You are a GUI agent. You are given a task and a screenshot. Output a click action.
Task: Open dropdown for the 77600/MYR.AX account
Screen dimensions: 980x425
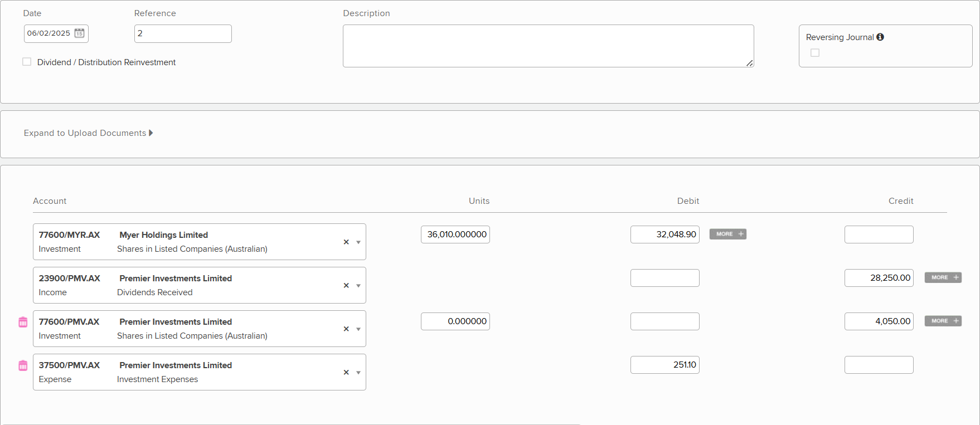coord(358,242)
